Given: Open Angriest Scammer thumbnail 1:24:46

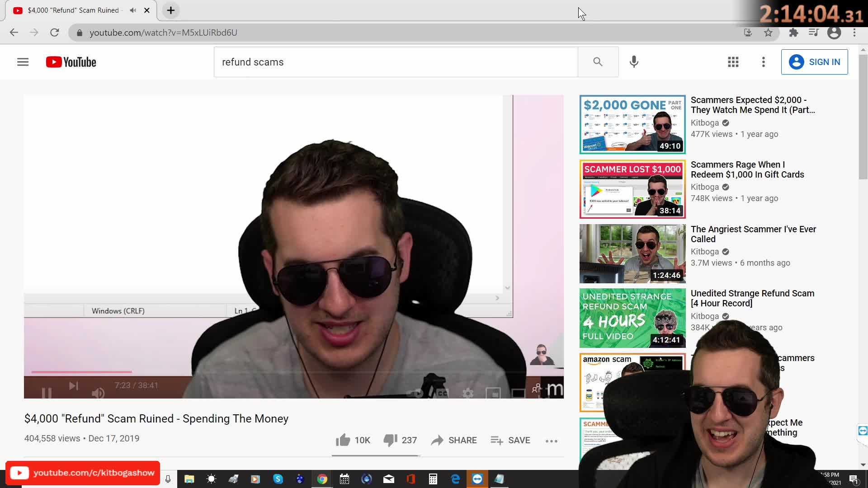Looking at the screenshot, I should click(x=632, y=253).
